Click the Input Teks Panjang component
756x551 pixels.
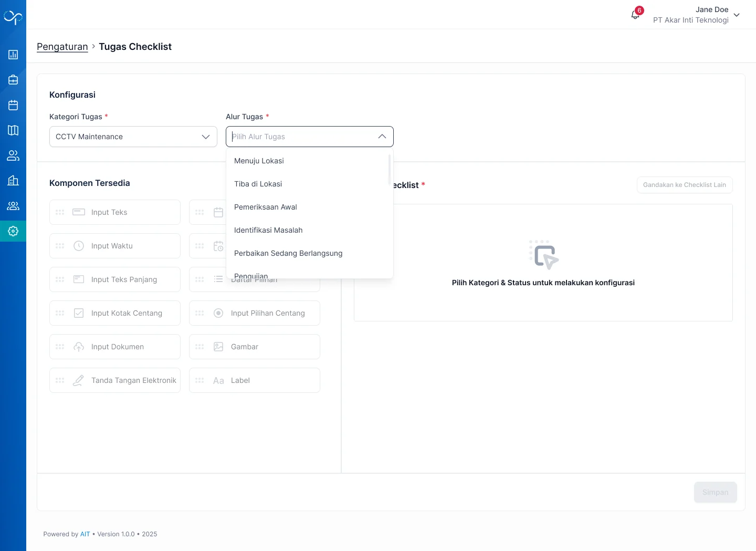(x=115, y=279)
